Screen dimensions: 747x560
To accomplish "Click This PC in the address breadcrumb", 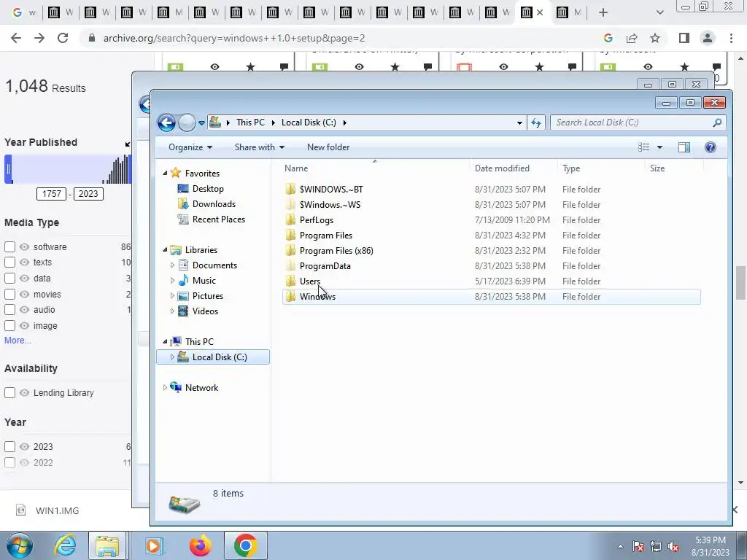I will [x=250, y=122].
